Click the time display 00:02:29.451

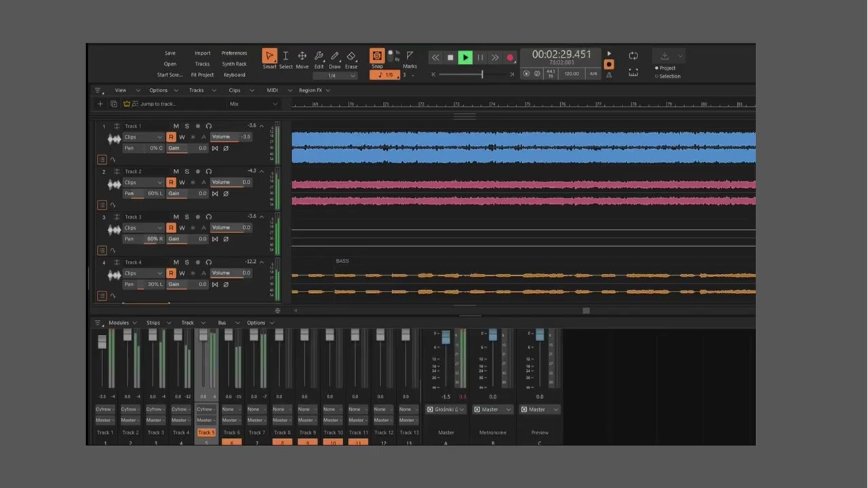pyautogui.click(x=561, y=54)
